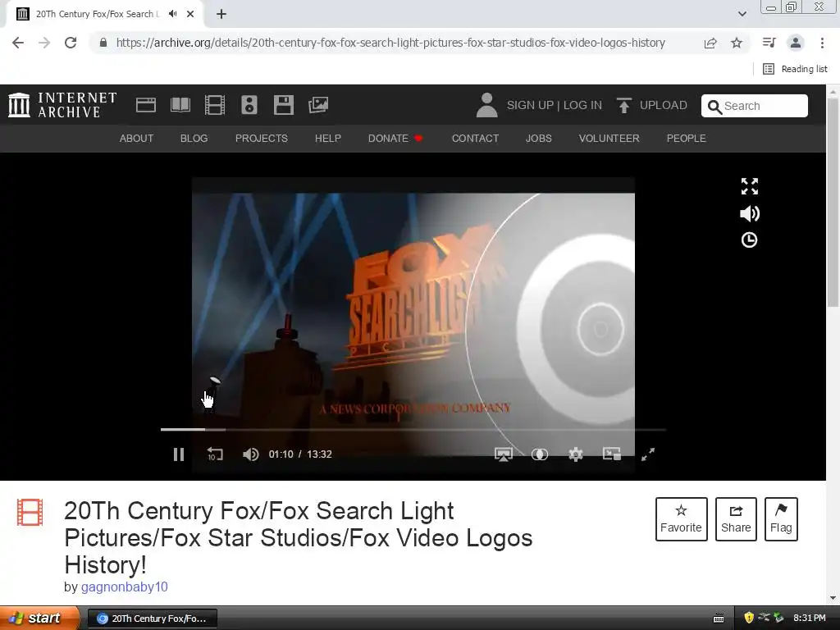
Task: Open the CONTACT menu item
Action: point(475,138)
